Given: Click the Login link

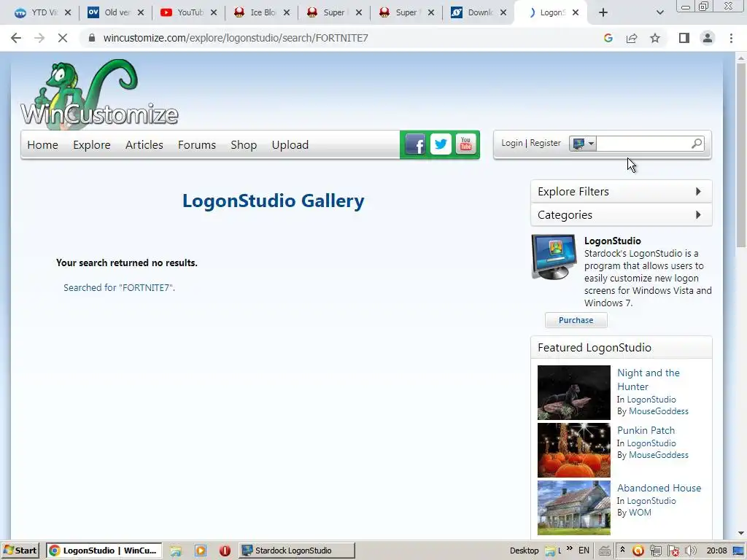Looking at the screenshot, I should (x=511, y=143).
